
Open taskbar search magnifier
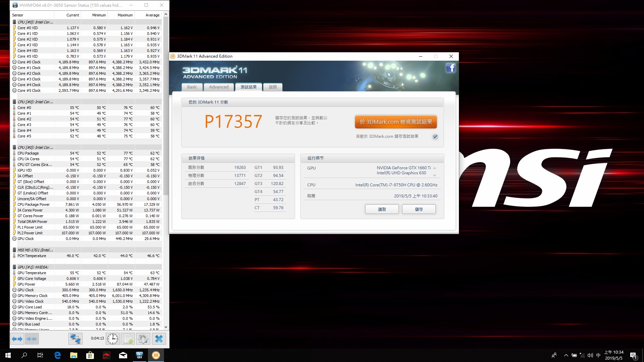click(24, 355)
